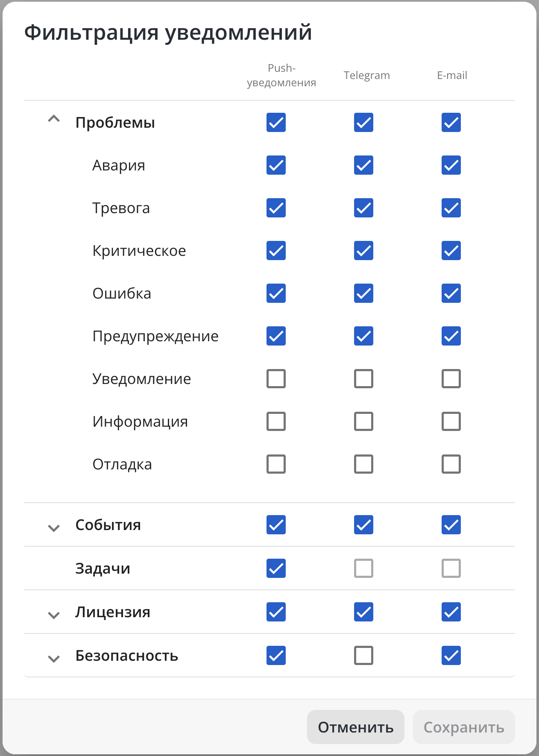539x756 pixels.
Task: Click the Отменить button
Action: tap(355, 727)
